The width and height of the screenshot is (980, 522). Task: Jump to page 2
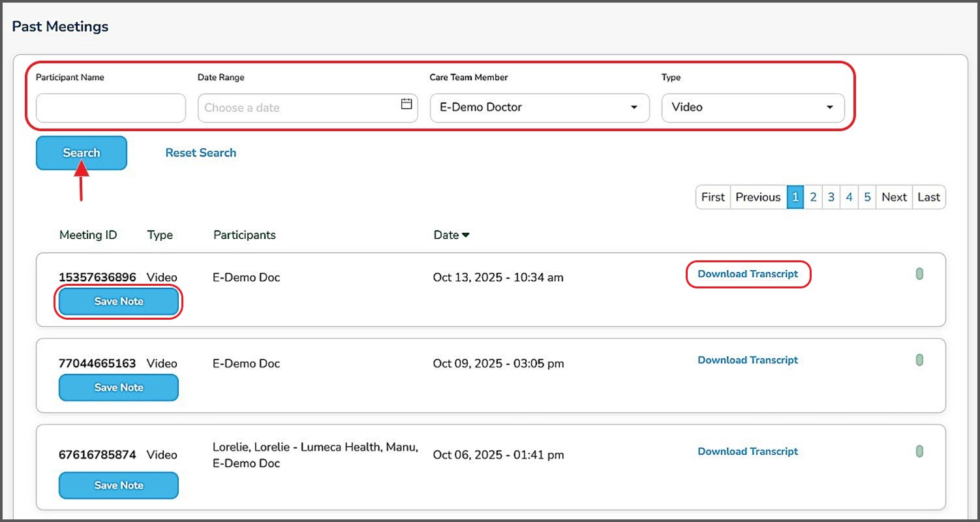click(x=813, y=197)
